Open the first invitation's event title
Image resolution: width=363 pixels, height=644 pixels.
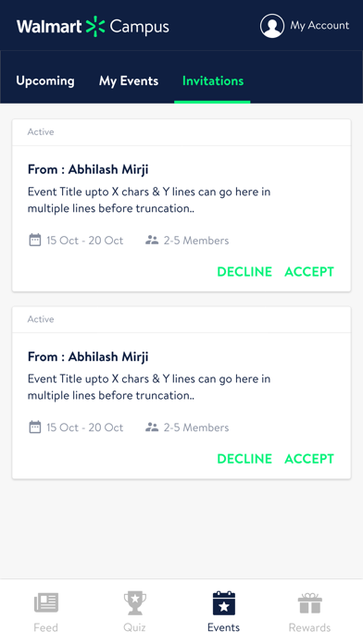pos(149,200)
